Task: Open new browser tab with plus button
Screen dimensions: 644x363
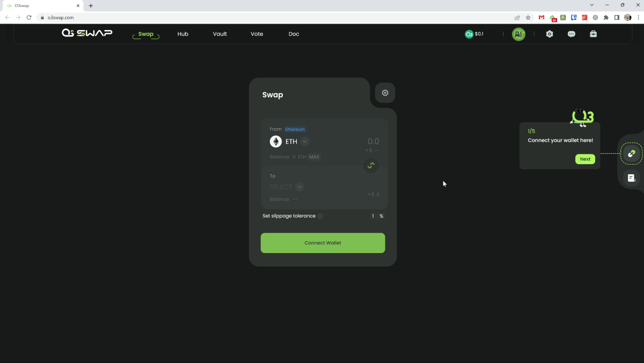Action: click(91, 5)
